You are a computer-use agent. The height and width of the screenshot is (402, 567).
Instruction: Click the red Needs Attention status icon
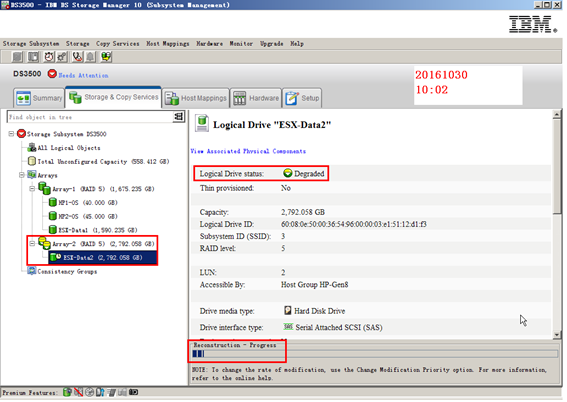pyautogui.click(x=52, y=74)
